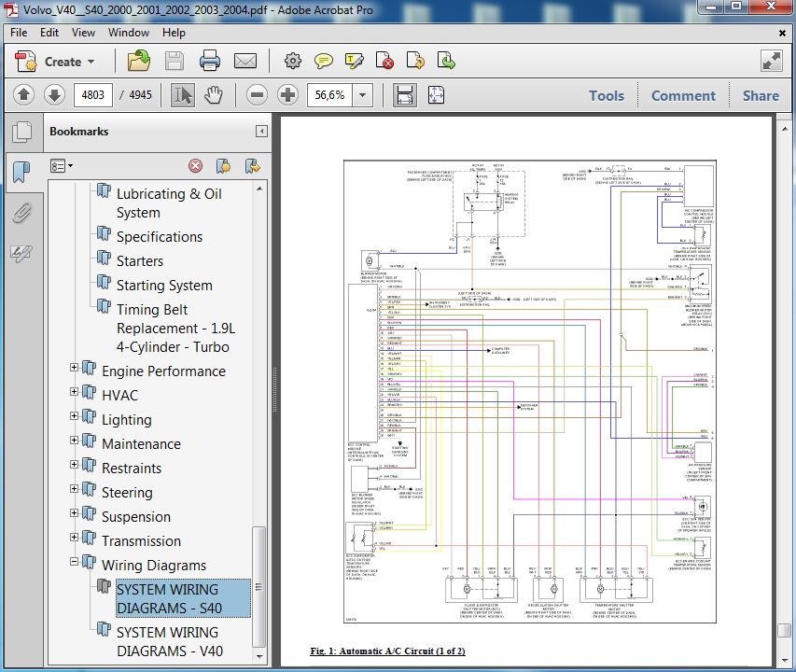Select SYSTEM WIRING DIAGRAMS - V40 bookmark

pyautogui.click(x=170, y=641)
